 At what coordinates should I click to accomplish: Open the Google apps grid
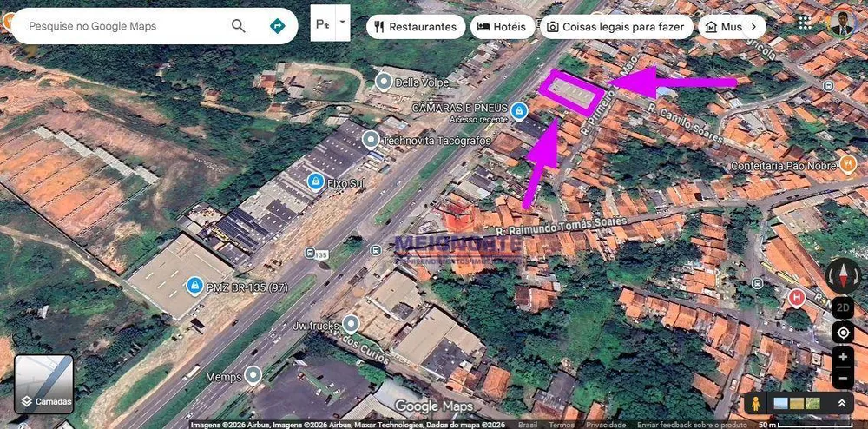pos(805,22)
